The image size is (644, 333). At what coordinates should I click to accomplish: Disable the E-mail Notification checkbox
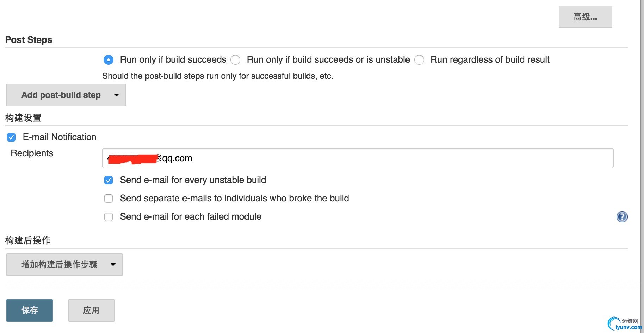pyautogui.click(x=11, y=137)
